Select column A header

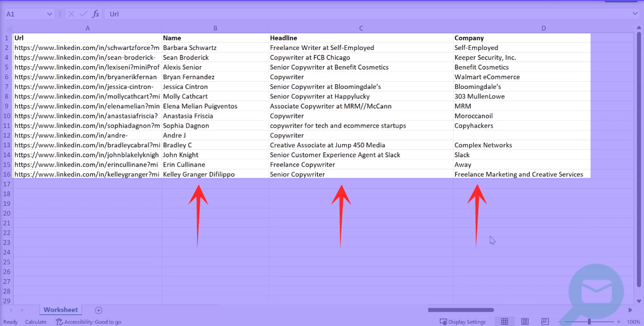click(x=87, y=29)
